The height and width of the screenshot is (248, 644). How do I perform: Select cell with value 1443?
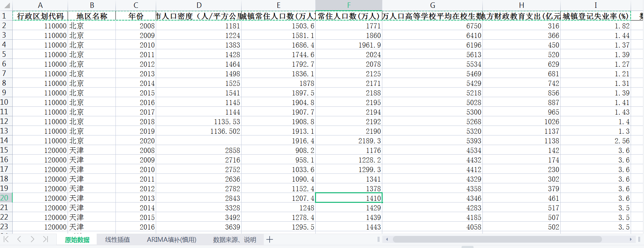(349, 227)
